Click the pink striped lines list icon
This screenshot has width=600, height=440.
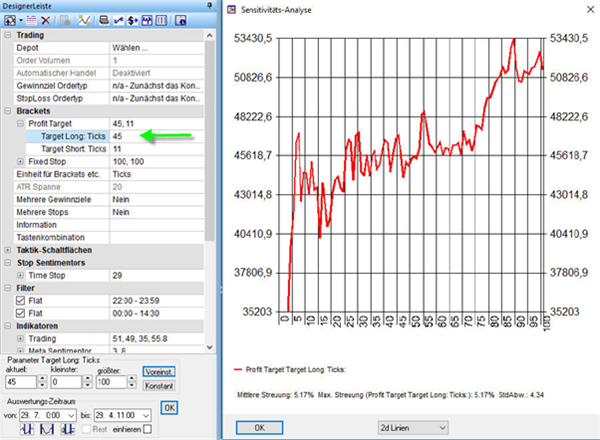pos(31,20)
